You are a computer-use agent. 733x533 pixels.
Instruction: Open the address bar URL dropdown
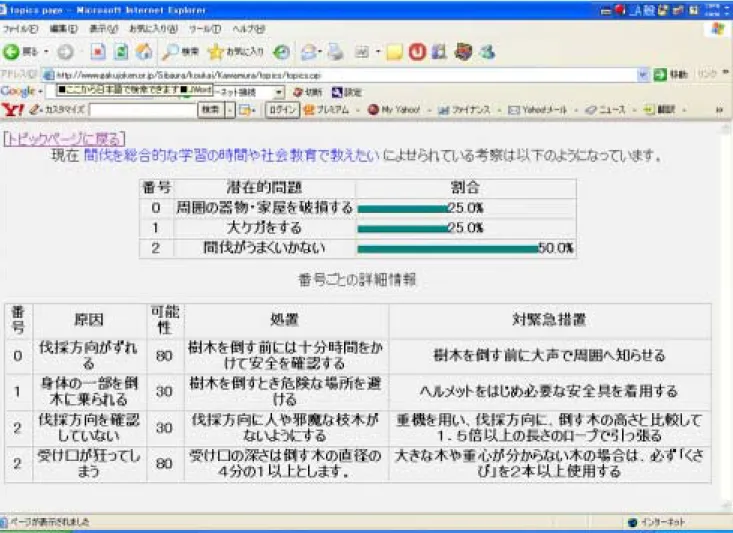tap(644, 75)
